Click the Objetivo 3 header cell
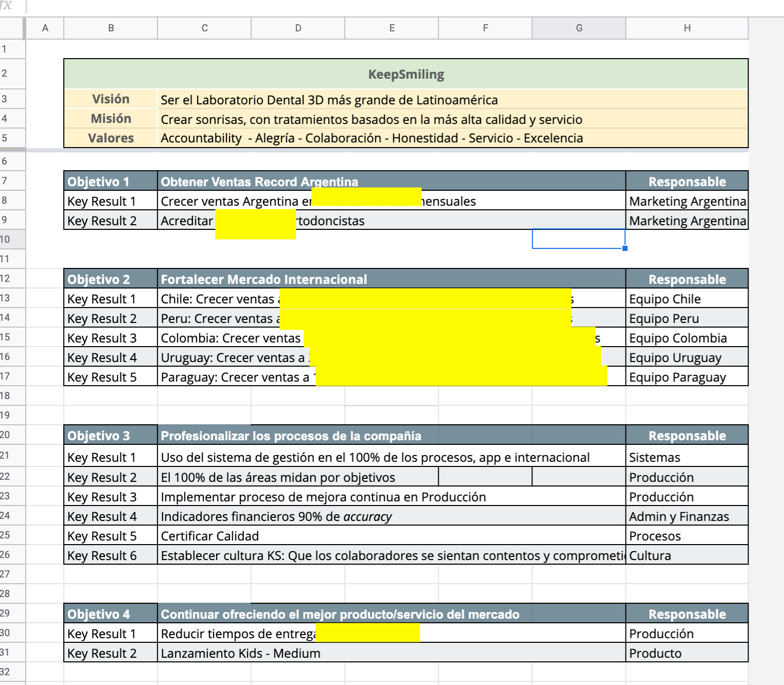The image size is (784, 685). tap(111, 435)
